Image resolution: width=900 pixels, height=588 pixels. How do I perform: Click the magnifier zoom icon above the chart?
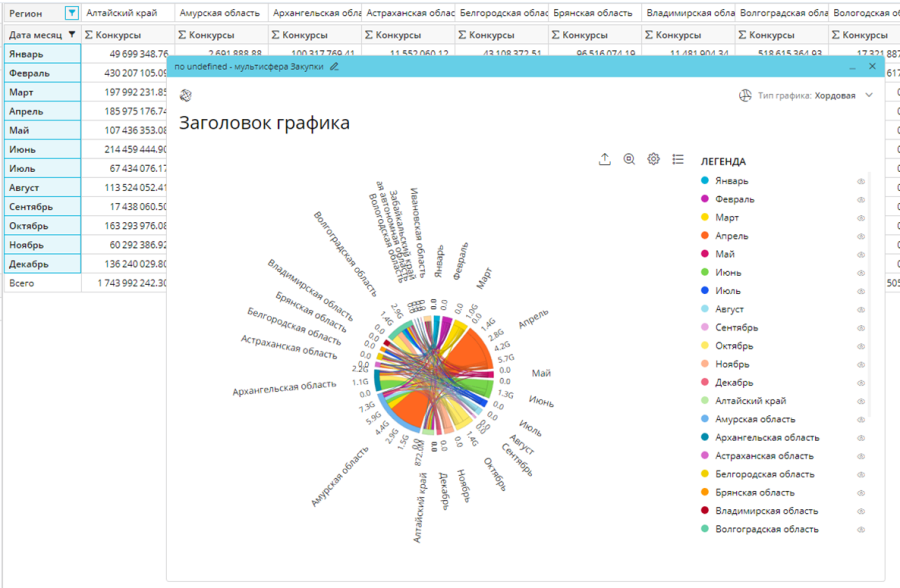[629, 159]
